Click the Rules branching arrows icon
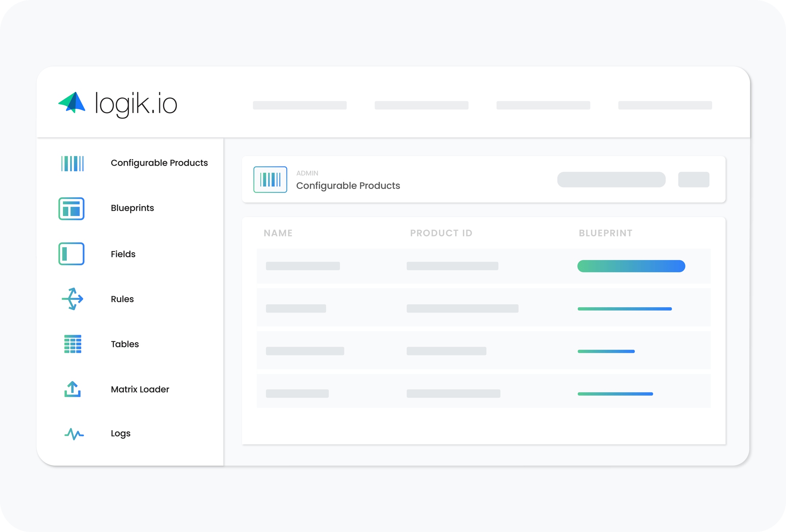 click(x=72, y=299)
